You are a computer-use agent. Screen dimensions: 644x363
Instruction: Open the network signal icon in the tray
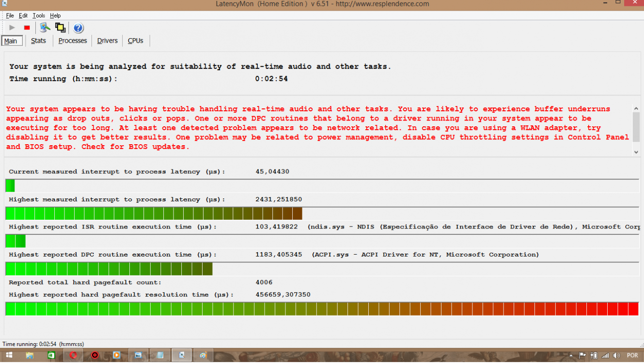tap(606, 356)
